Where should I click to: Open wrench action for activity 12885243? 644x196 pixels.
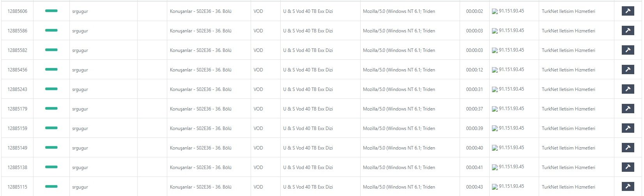point(628,89)
